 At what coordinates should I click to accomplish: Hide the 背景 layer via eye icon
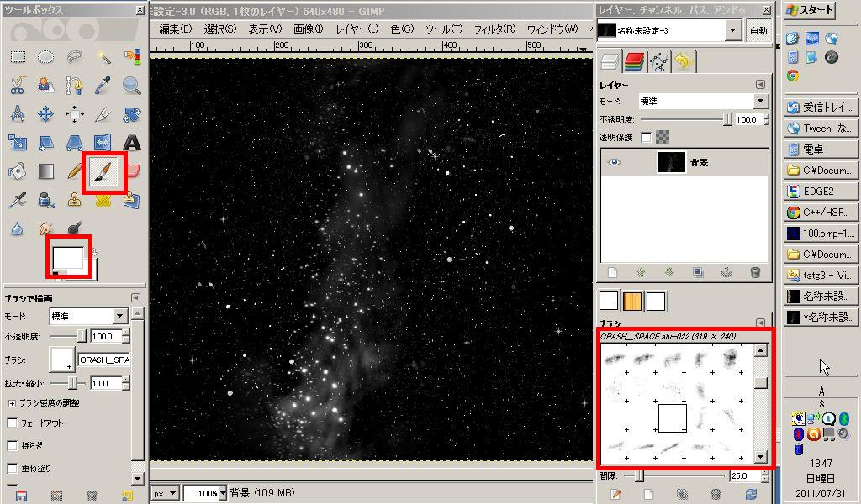pyautogui.click(x=615, y=162)
